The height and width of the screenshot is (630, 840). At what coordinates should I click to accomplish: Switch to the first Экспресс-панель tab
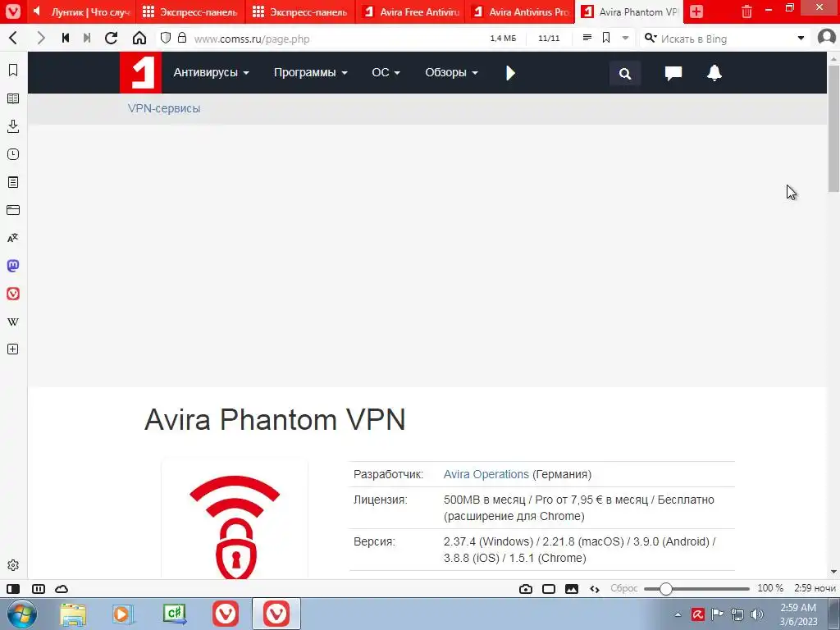[190, 11]
